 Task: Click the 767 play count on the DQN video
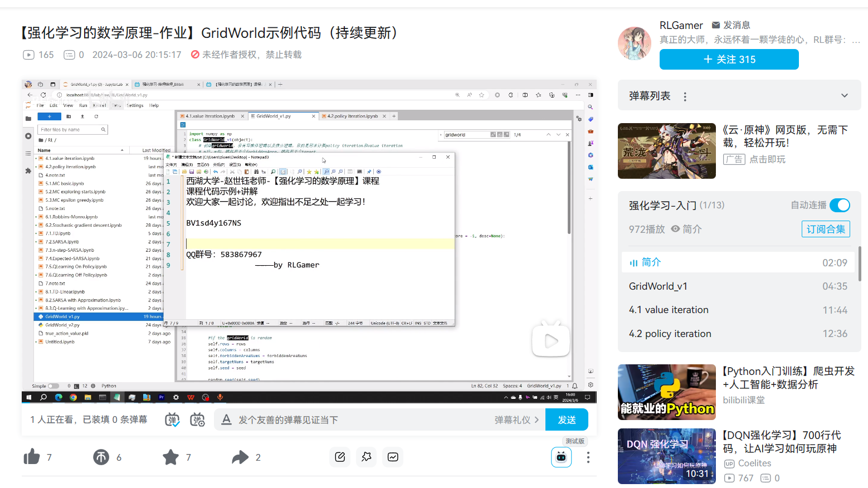point(745,478)
